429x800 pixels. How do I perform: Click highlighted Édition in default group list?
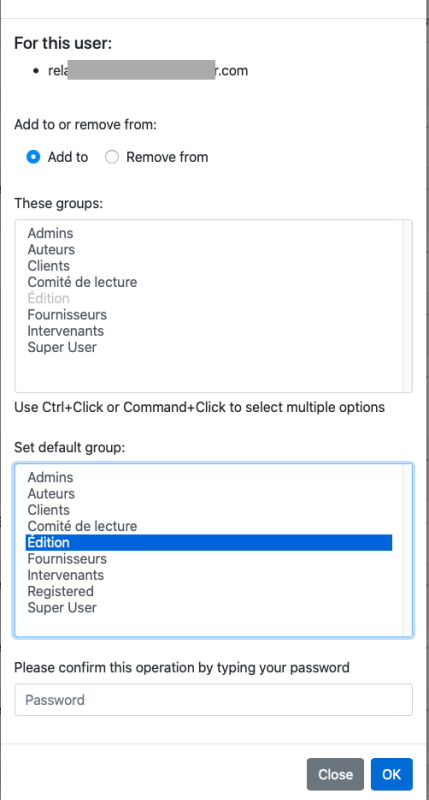(x=209, y=543)
